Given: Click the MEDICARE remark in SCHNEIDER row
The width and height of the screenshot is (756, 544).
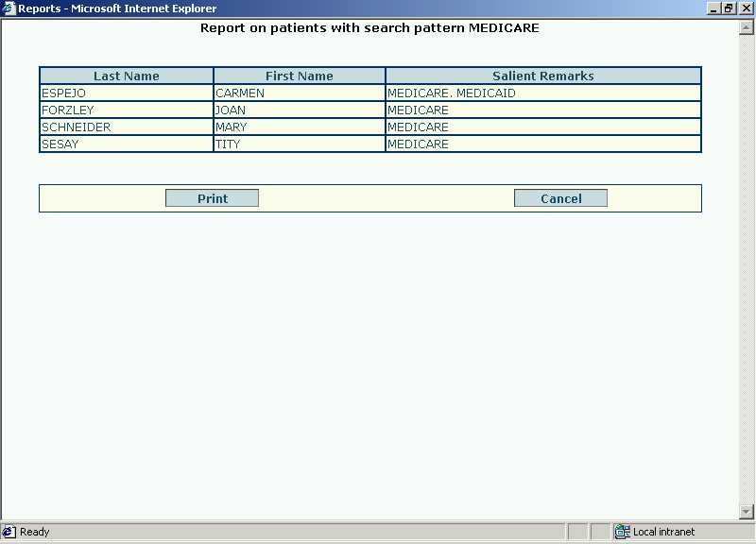Looking at the screenshot, I should coord(543,127).
